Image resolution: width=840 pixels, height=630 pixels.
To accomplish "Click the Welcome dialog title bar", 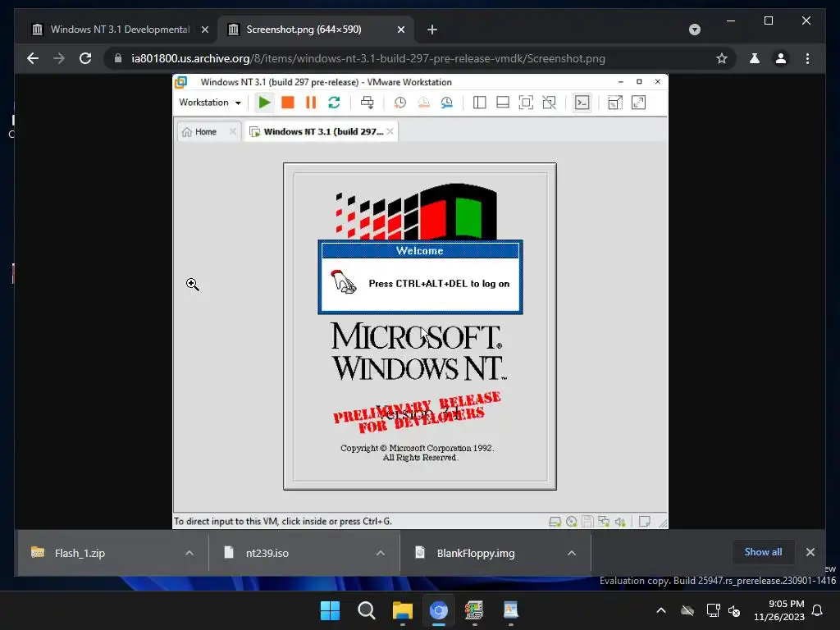I will (420, 251).
